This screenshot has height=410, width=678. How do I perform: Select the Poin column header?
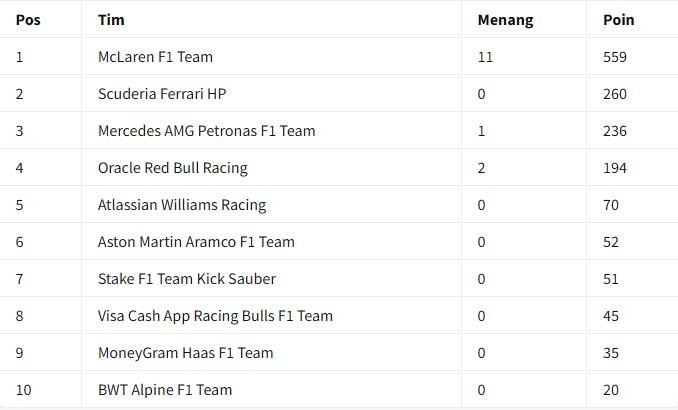coord(618,20)
